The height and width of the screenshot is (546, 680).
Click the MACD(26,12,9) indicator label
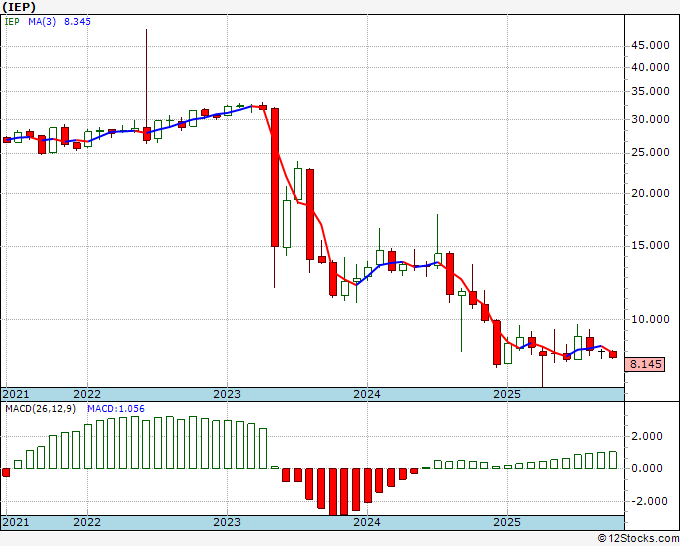tap(41, 409)
